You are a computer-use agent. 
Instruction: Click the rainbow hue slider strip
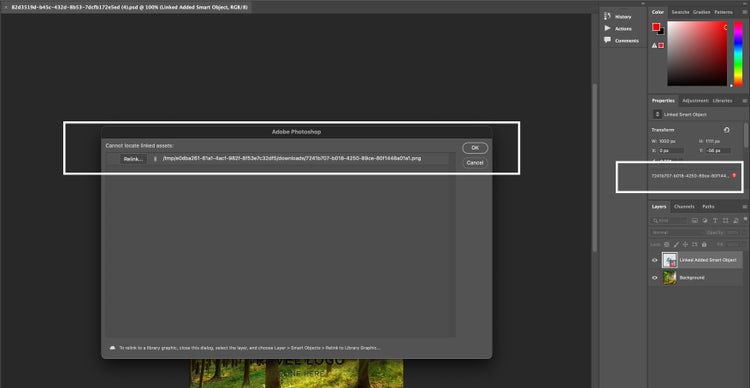[738, 54]
